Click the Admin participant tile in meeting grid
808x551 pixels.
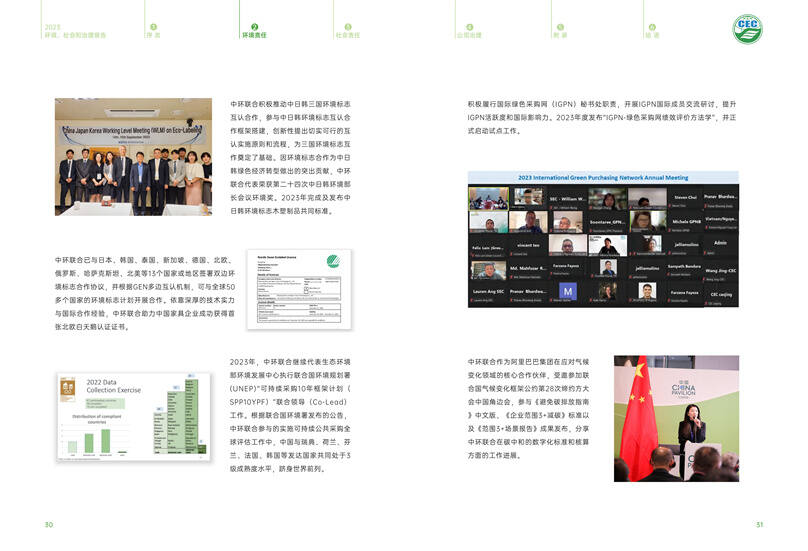[x=720, y=243]
